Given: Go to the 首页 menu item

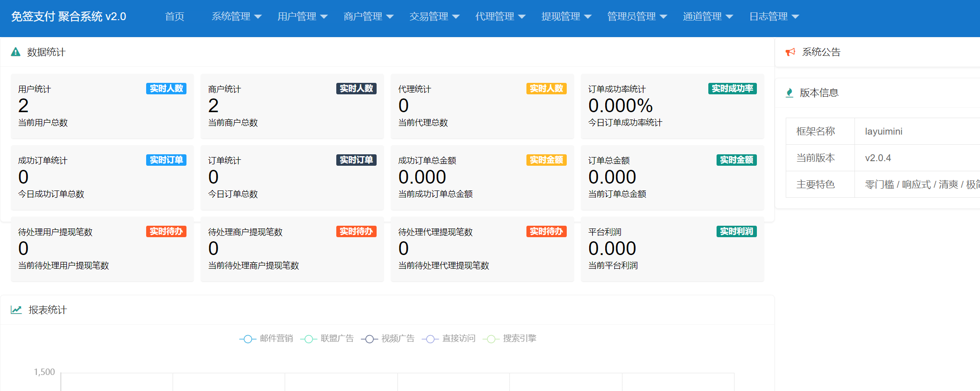Looking at the screenshot, I should [175, 16].
